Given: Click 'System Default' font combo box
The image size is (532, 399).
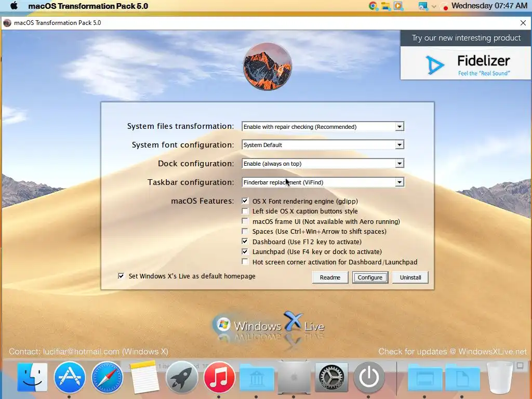Looking at the screenshot, I should click(323, 145).
